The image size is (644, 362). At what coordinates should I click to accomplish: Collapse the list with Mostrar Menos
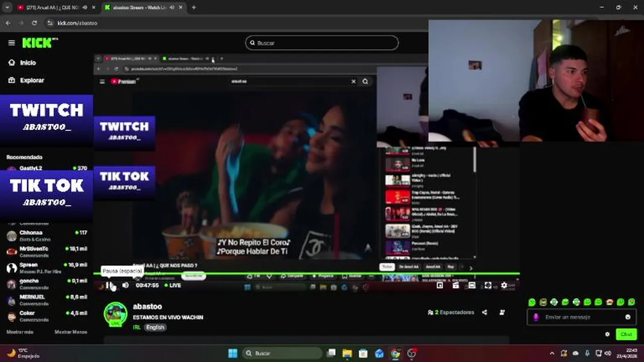point(70,332)
